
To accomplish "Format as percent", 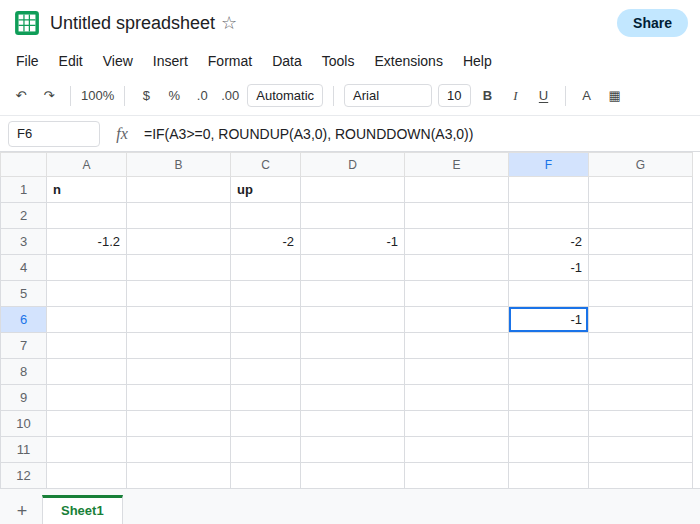I will point(174,96).
